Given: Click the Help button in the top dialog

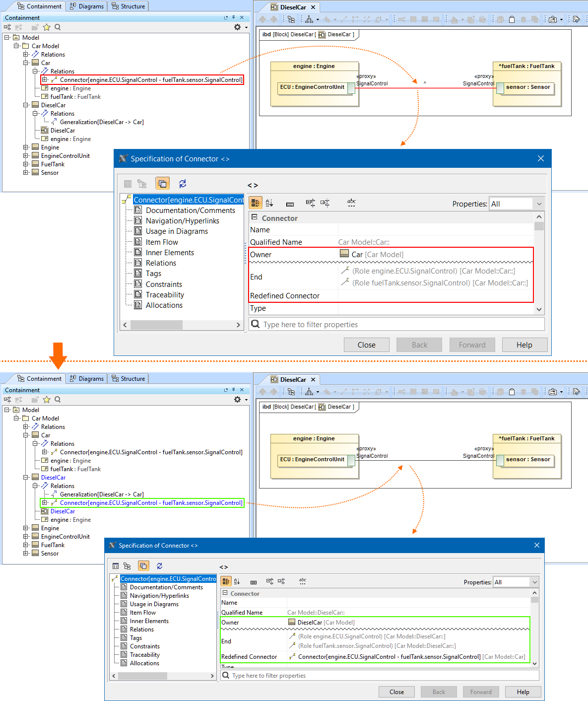Looking at the screenshot, I should [x=524, y=345].
